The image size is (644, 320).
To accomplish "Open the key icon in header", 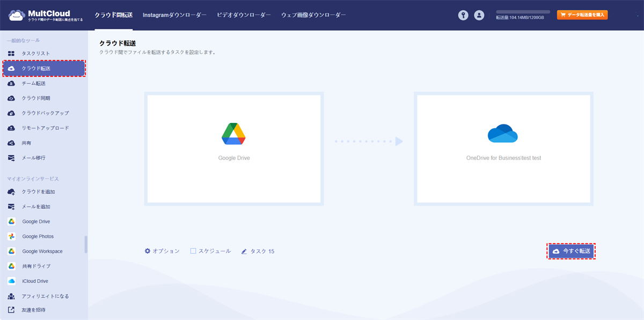I will point(463,16).
